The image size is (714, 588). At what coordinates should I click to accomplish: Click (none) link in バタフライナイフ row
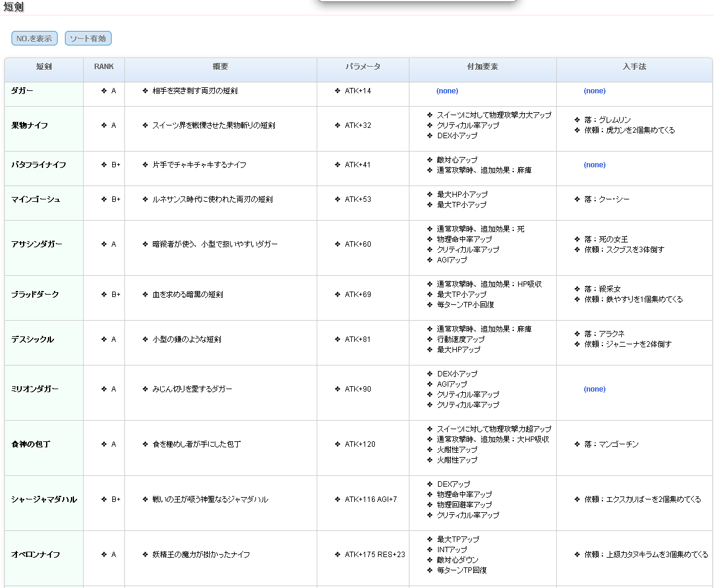[x=594, y=165]
